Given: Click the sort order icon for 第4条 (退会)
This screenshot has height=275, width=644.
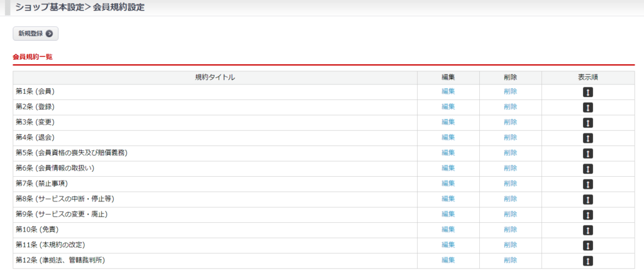Looking at the screenshot, I should 588,138.
